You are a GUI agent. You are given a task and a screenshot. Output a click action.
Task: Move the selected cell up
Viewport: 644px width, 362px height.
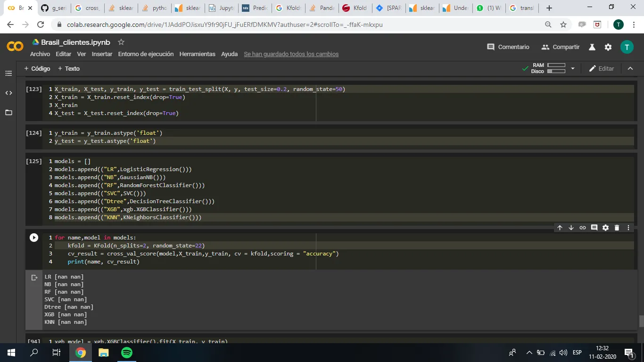coord(560,228)
